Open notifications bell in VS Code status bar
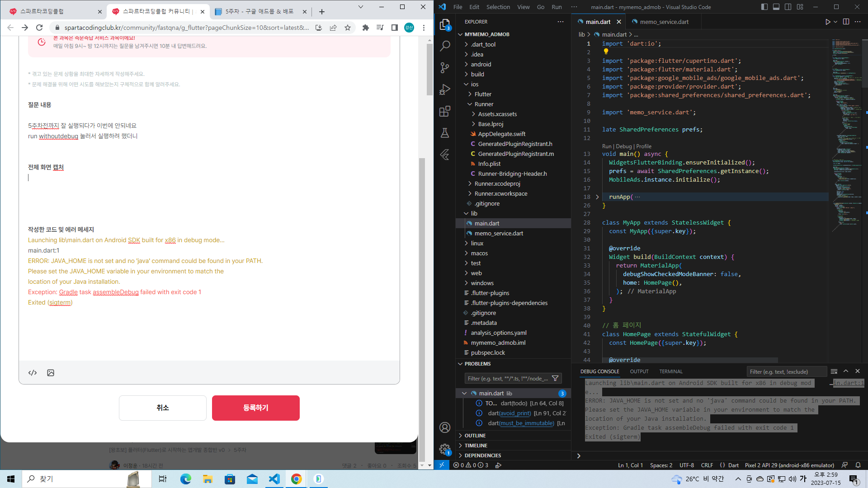This screenshot has height=488, width=868. point(858,465)
